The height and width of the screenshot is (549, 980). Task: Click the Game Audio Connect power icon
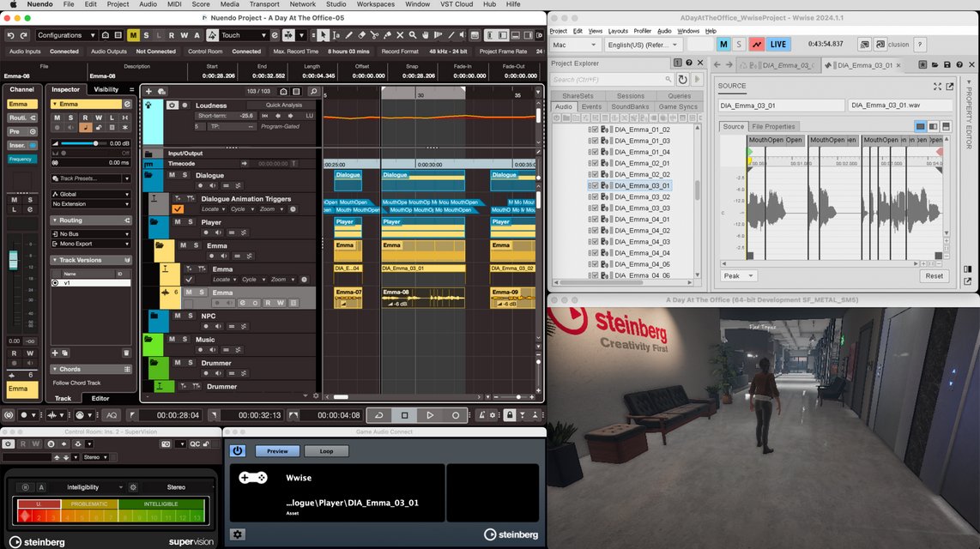(238, 450)
